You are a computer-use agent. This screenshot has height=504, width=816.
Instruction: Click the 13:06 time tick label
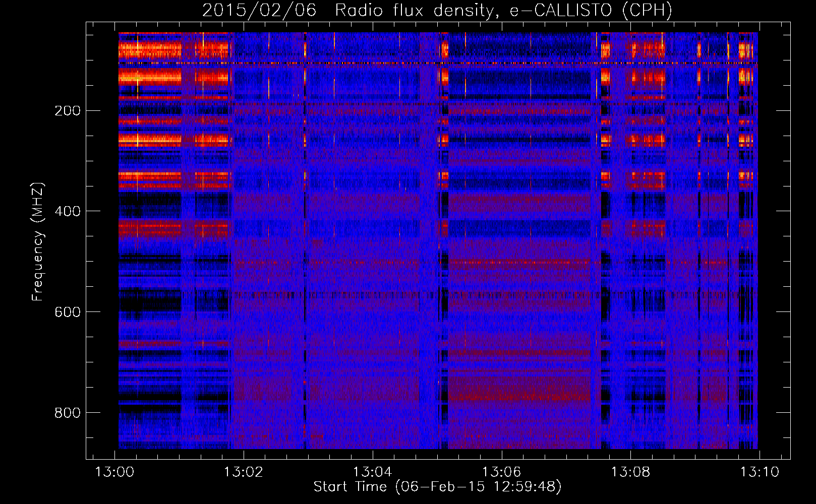[x=501, y=472]
